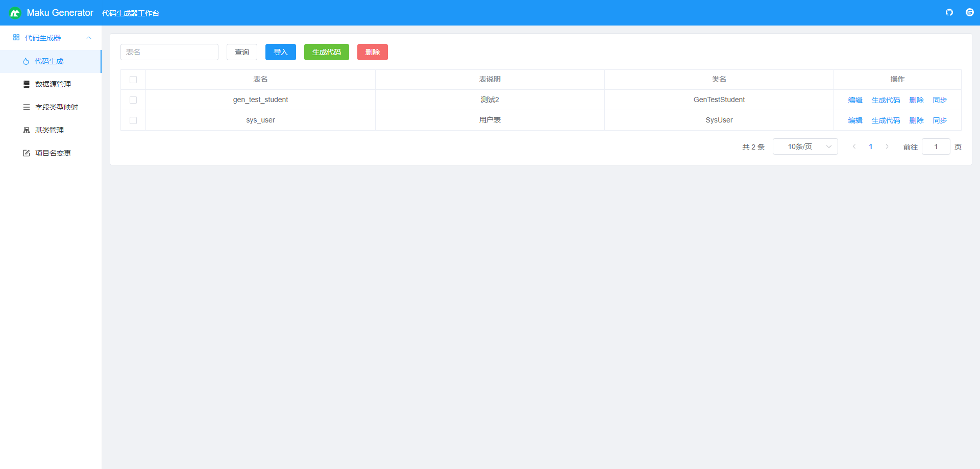The image size is (980, 469).
Task: Click the red 删除 toolbar button
Action: (373, 52)
